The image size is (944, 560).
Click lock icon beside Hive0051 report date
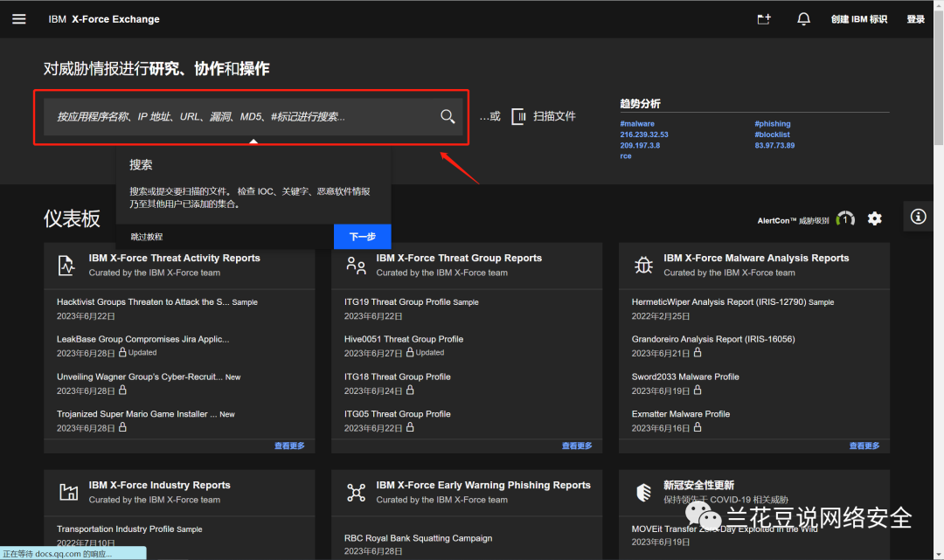coord(410,352)
